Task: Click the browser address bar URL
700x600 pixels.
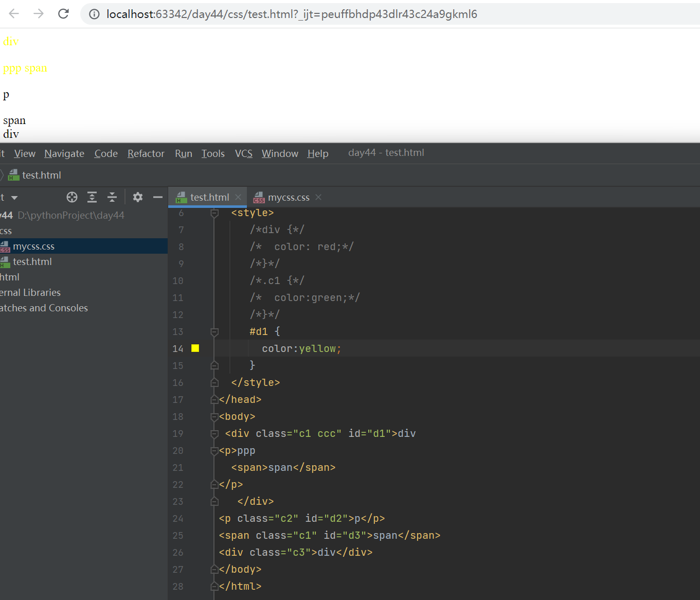Action: (x=292, y=14)
